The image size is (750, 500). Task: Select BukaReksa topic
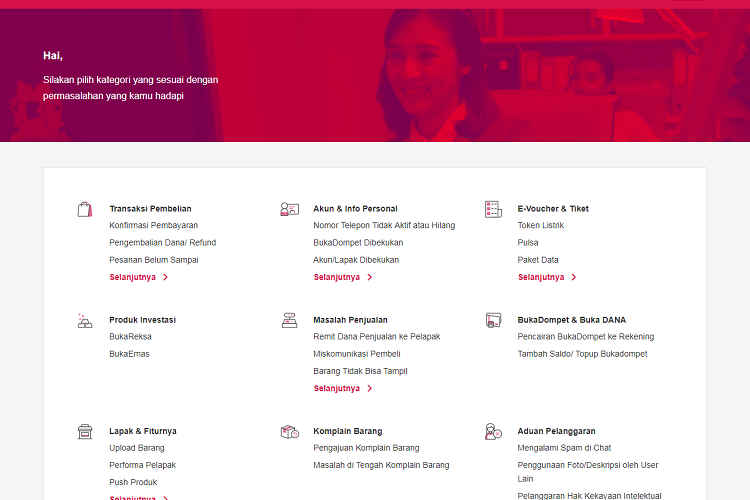click(x=130, y=336)
